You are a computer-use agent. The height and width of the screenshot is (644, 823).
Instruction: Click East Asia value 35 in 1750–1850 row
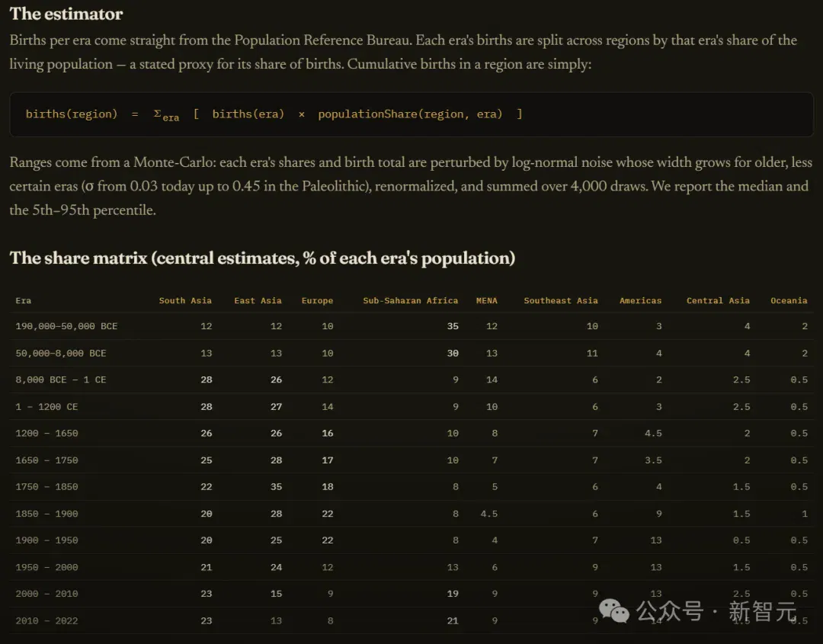coord(276,486)
